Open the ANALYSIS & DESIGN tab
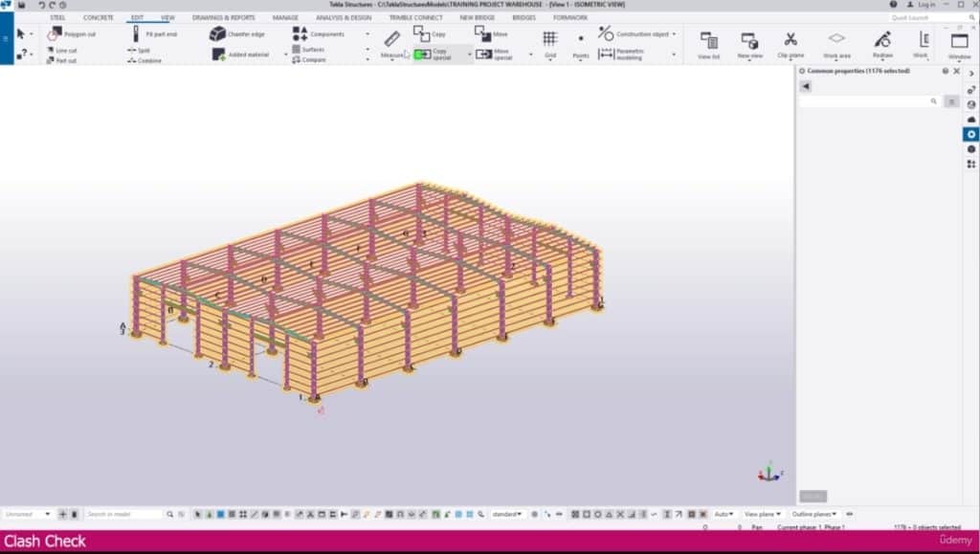Viewport: 980px width, 554px height. 344,17
